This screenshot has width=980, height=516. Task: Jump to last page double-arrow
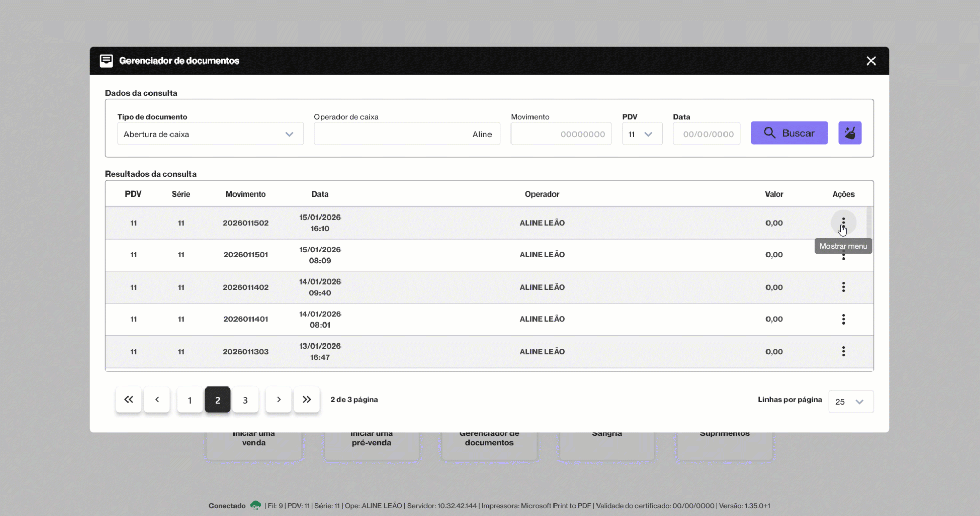[307, 400]
